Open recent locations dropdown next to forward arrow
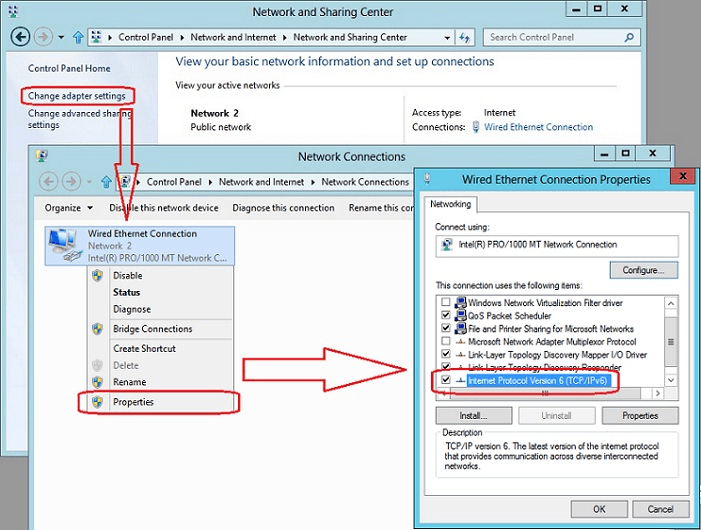The height and width of the screenshot is (530, 701). 60,37
